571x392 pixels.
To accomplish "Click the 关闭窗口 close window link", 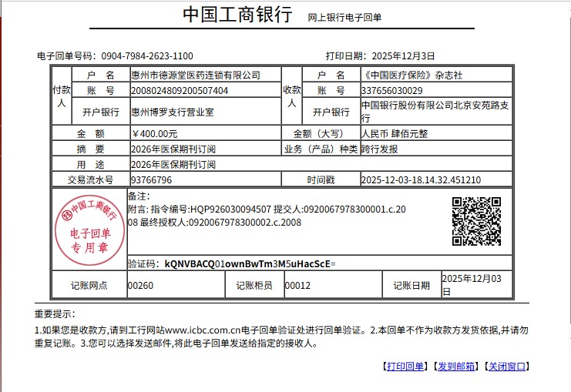I will 507,367.
